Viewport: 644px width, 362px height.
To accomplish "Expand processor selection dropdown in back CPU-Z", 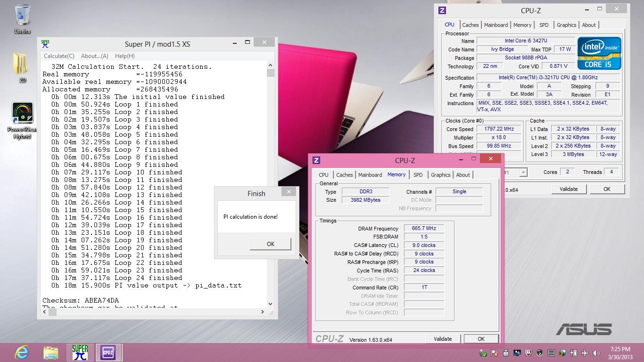I will (x=523, y=173).
